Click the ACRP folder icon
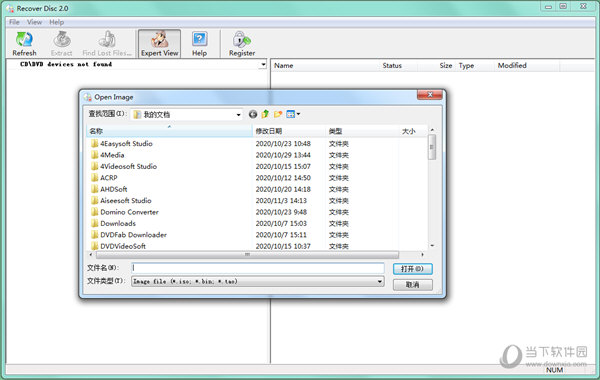This screenshot has height=380, width=600. coord(95,178)
